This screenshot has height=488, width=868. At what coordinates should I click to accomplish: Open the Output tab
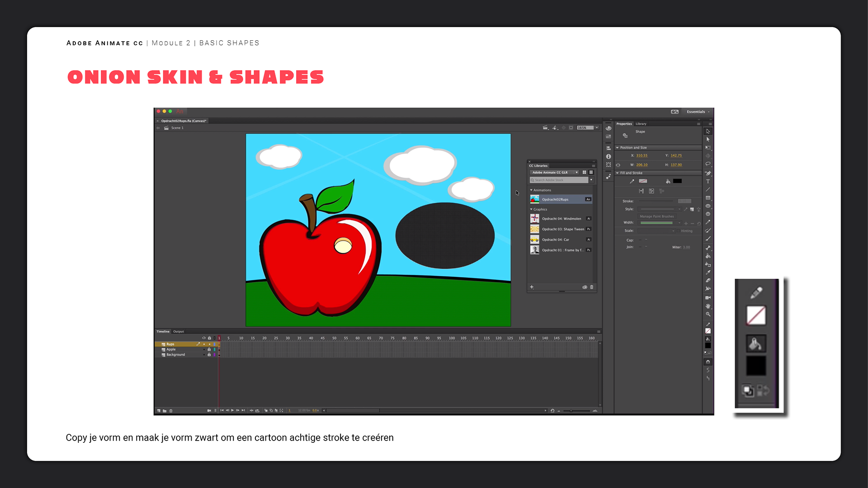[179, 332]
